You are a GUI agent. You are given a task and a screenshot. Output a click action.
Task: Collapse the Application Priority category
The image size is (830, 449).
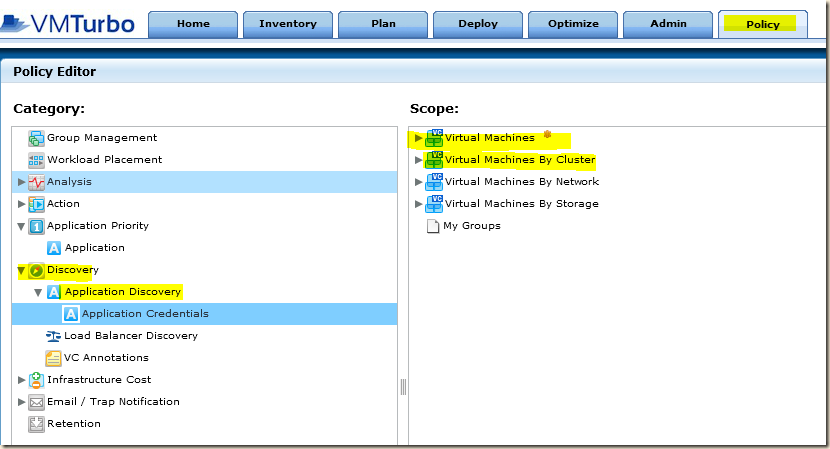pos(21,227)
